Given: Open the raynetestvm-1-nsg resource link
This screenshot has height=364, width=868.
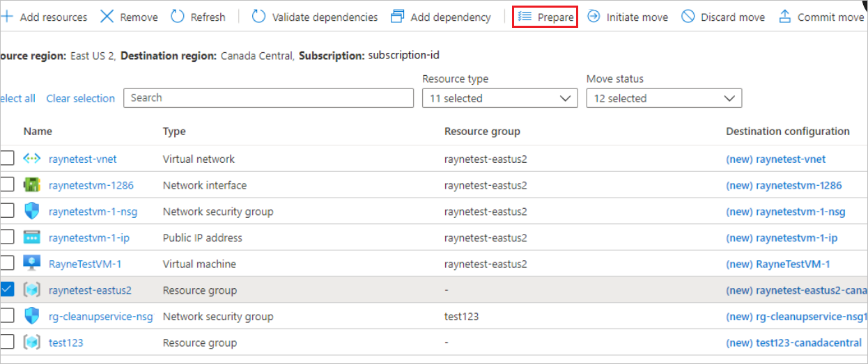Looking at the screenshot, I should click(x=93, y=212).
